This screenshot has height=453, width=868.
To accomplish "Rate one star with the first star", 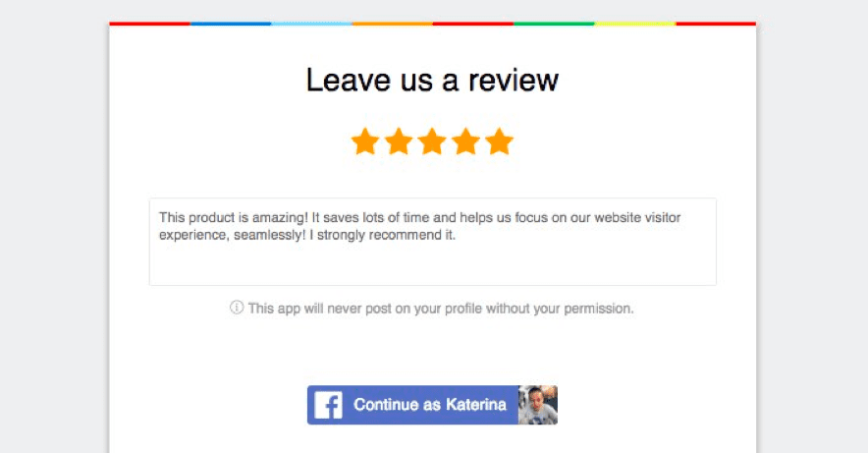I will [365, 142].
